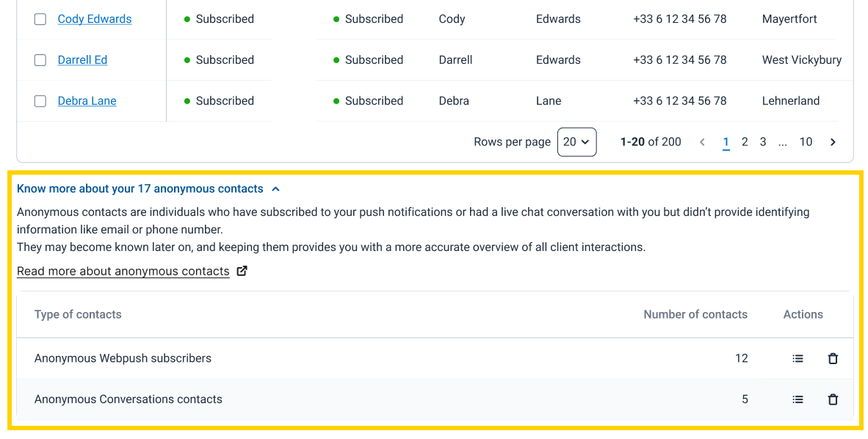Go to previous page with left arrow
This screenshot has width=868, height=439.
702,142
